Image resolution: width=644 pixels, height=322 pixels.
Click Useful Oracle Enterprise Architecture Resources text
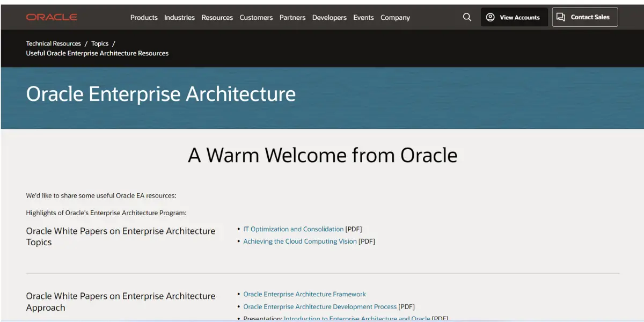(x=97, y=53)
